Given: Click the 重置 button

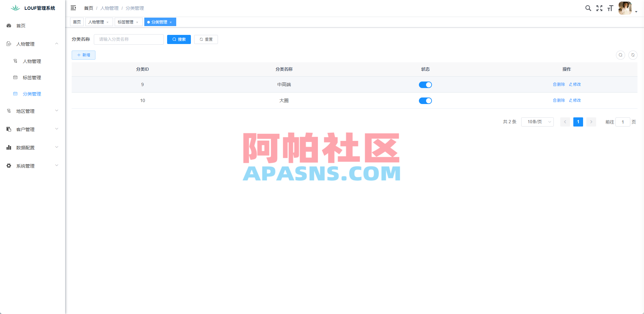Looking at the screenshot, I should pos(206,39).
